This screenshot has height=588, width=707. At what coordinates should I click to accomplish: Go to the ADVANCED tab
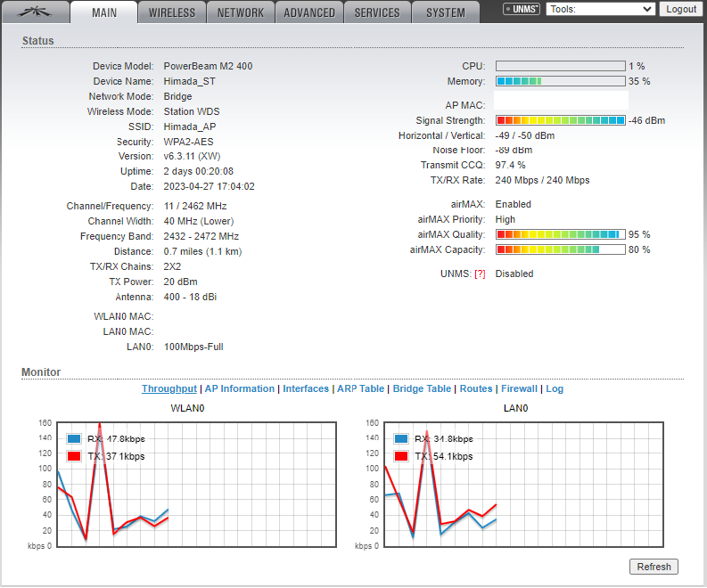309,12
